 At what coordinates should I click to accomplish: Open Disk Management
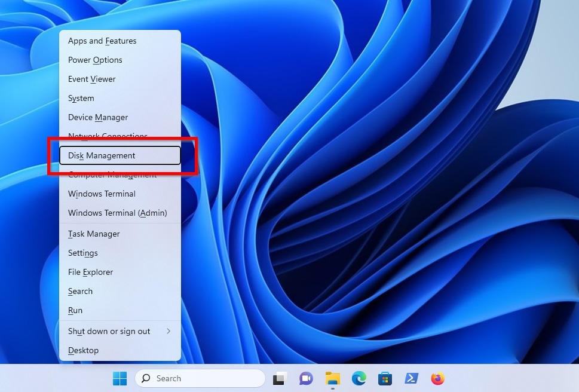pos(102,155)
